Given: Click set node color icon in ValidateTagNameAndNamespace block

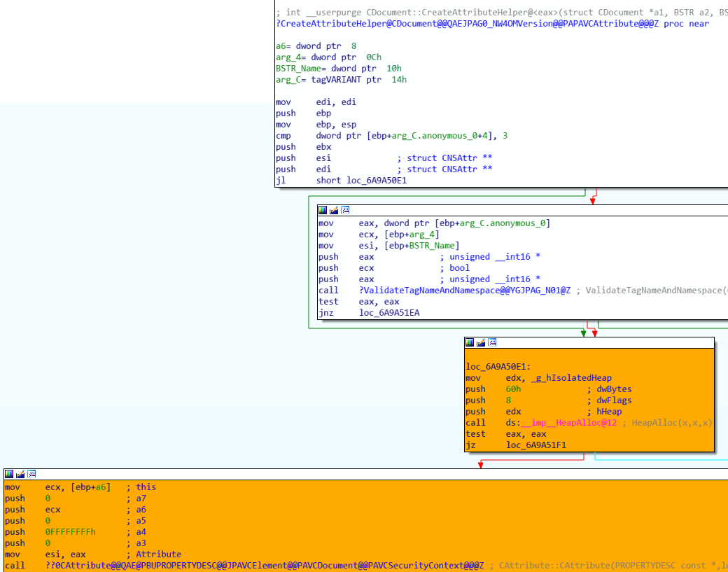Looking at the screenshot, I should click(x=323, y=210).
